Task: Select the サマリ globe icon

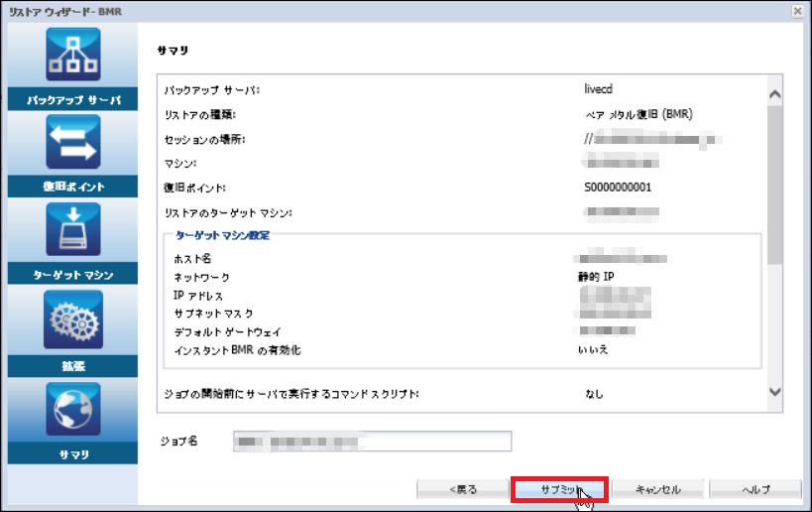Action: (73, 410)
